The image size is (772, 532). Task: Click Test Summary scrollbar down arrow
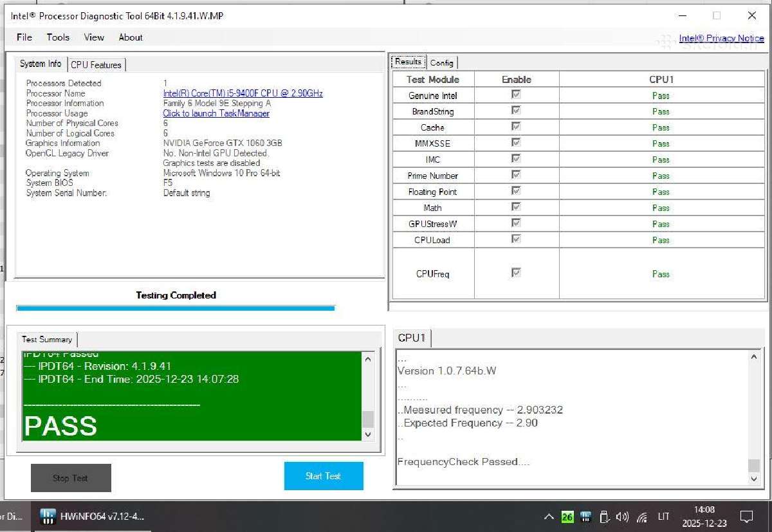tap(368, 434)
